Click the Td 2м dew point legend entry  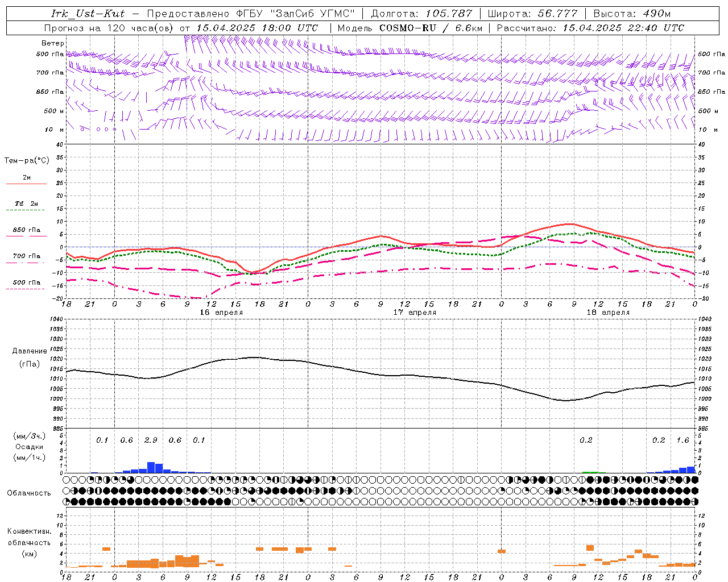tap(27, 203)
